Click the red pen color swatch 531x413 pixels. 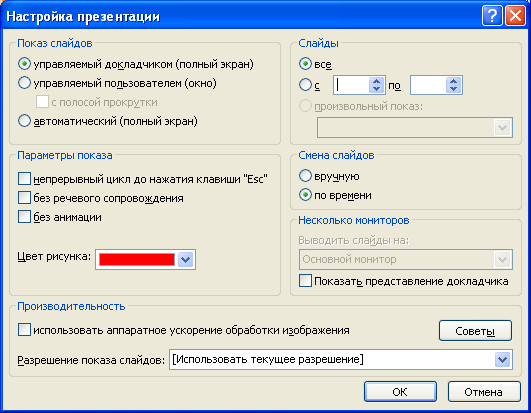pyautogui.click(x=137, y=260)
